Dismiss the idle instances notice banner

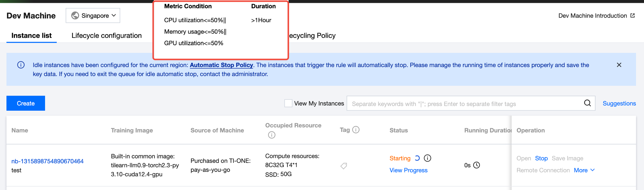pos(619,65)
